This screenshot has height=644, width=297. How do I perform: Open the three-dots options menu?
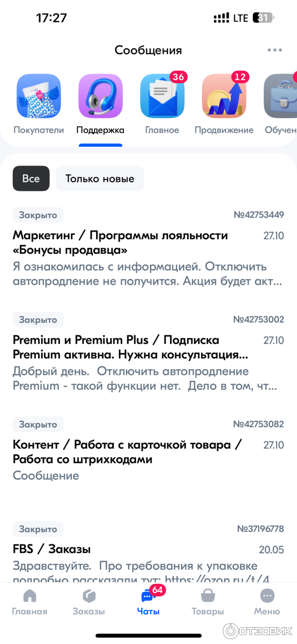[275, 50]
